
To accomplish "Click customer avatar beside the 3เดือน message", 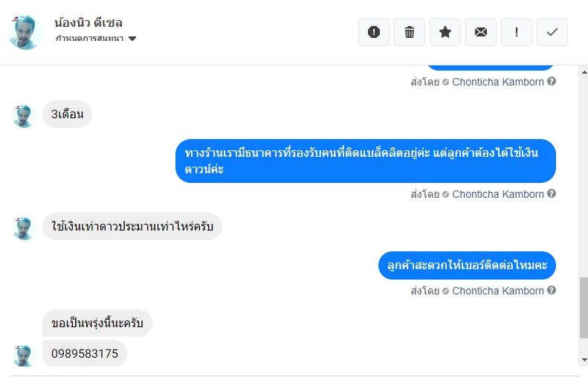I will (25, 115).
